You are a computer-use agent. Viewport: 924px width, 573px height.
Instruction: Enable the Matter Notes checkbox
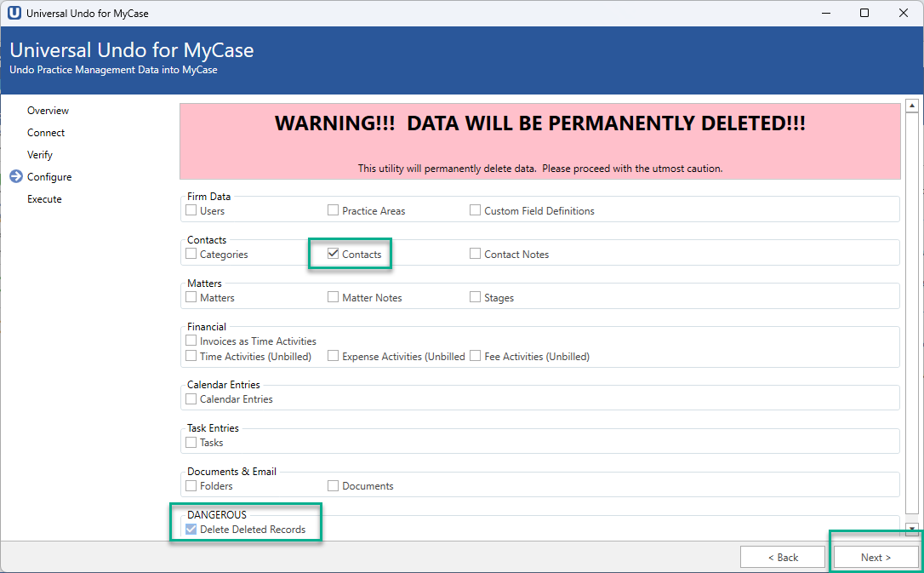point(333,297)
